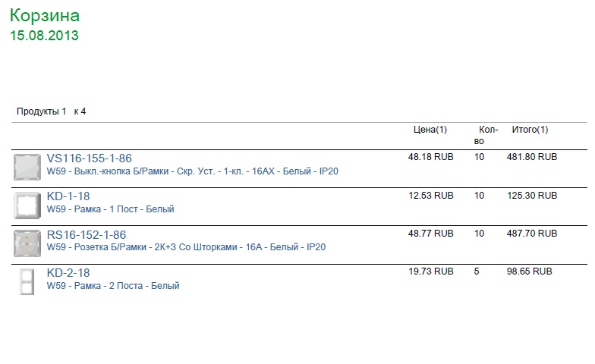Click the 48.77 RUB socket price
The width and height of the screenshot is (595, 364).
(x=431, y=234)
